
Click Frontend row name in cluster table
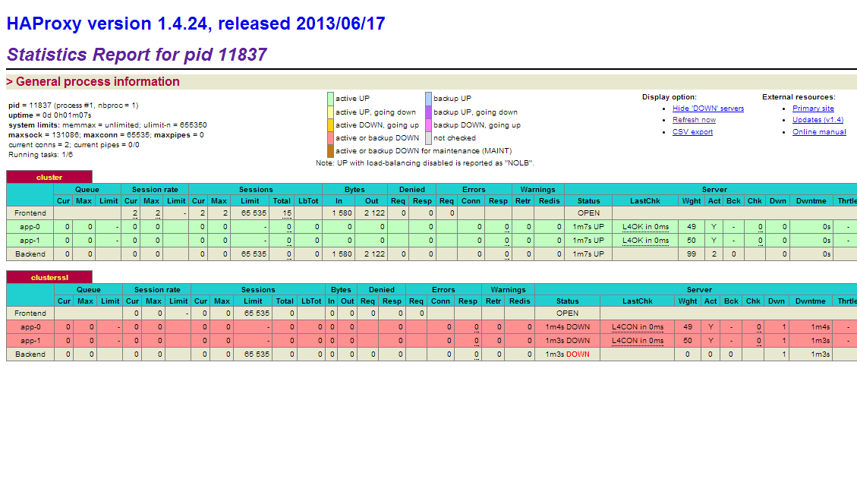(30, 213)
